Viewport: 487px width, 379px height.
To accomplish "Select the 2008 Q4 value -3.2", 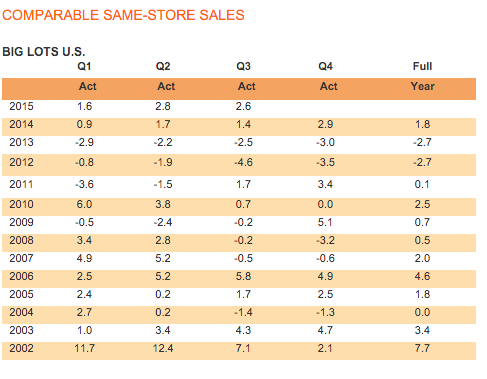I will tap(325, 240).
